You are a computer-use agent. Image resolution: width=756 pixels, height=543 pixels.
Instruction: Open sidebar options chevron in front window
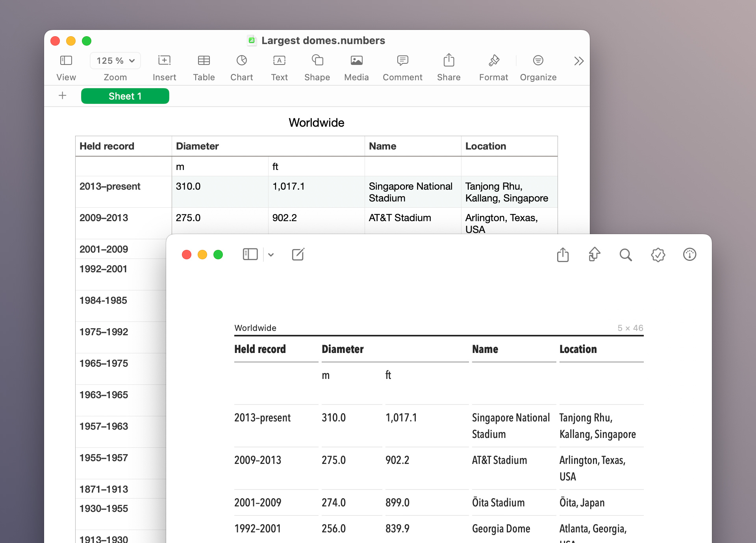[x=271, y=255]
